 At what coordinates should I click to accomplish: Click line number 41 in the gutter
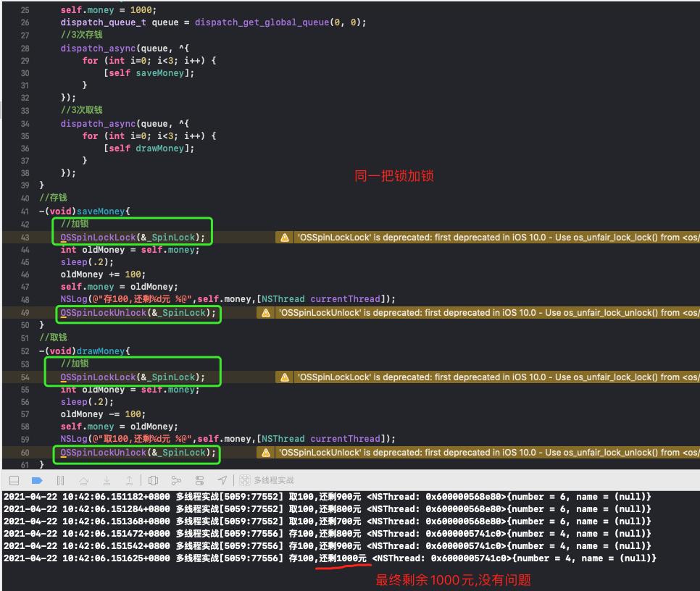(25, 211)
